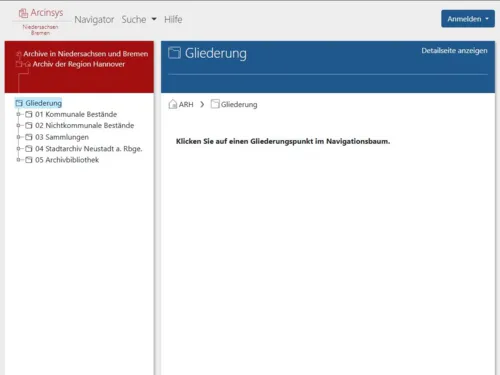Select the Gliederung tree root node

tap(38, 103)
